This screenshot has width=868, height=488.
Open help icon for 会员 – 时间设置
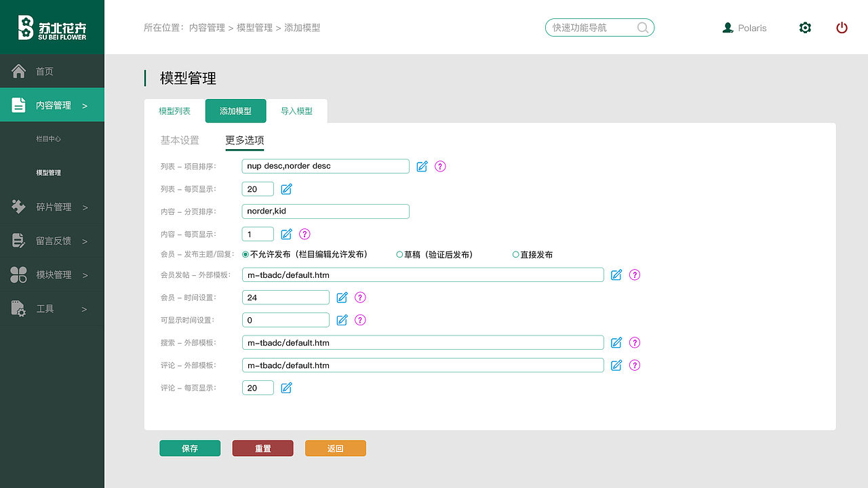[x=360, y=297]
